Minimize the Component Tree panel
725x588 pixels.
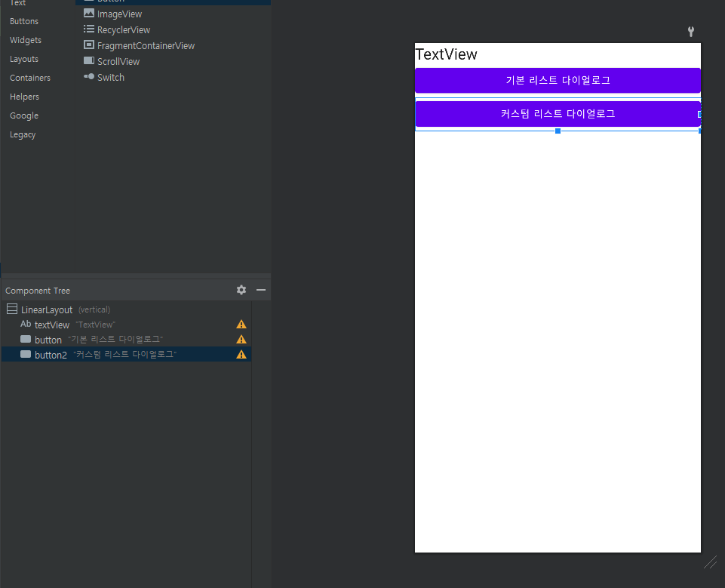261,290
